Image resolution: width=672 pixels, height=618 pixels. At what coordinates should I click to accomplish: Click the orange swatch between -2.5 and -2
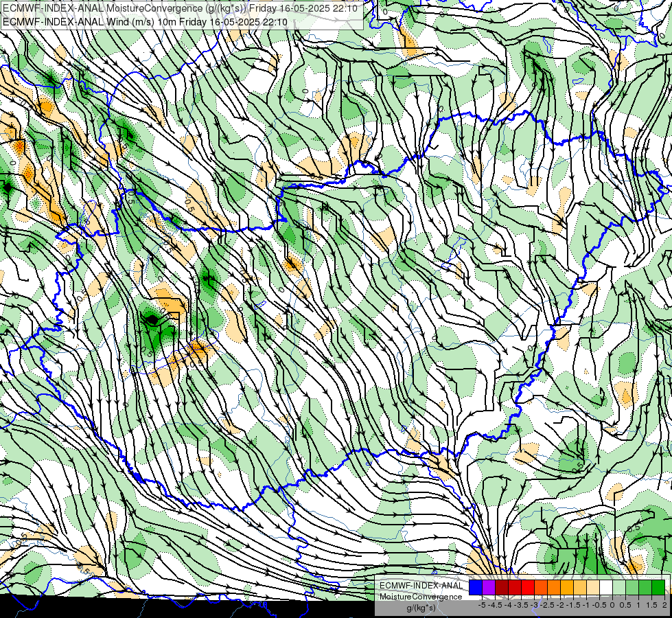click(x=554, y=588)
